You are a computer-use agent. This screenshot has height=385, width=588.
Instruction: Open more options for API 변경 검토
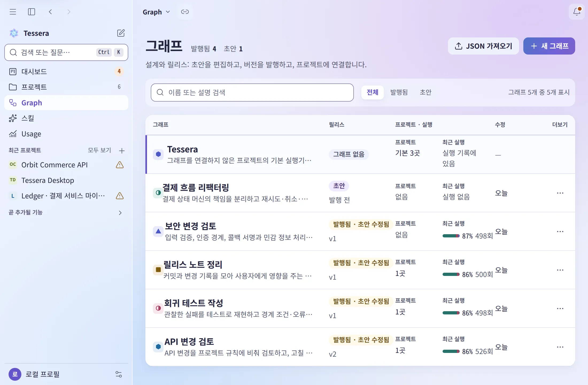point(560,347)
